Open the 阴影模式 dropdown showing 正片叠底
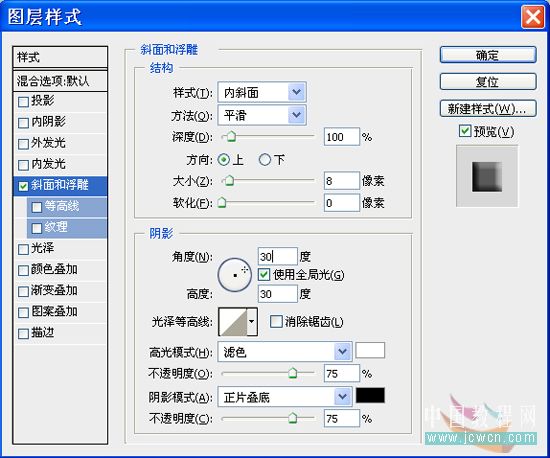The height and width of the screenshot is (458, 550). click(x=285, y=397)
